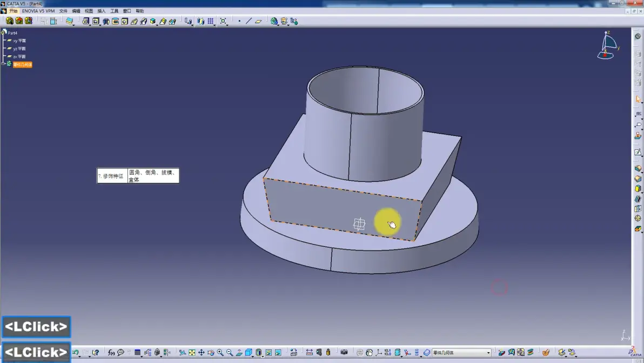The image size is (644, 363).
Task: Open the 帮助 (Help) menu
Action: pos(139,11)
